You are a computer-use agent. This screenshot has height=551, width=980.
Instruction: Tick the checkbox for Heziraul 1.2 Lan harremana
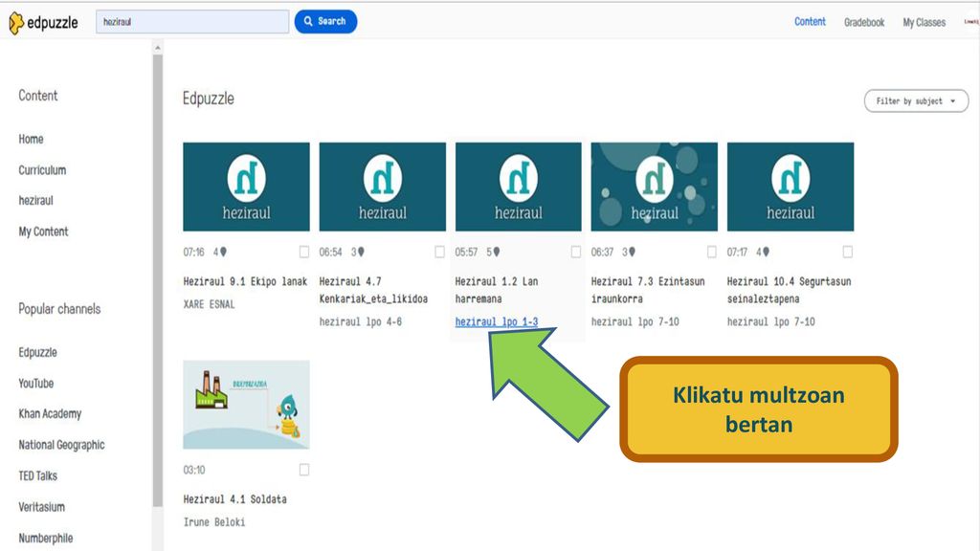[x=575, y=252]
